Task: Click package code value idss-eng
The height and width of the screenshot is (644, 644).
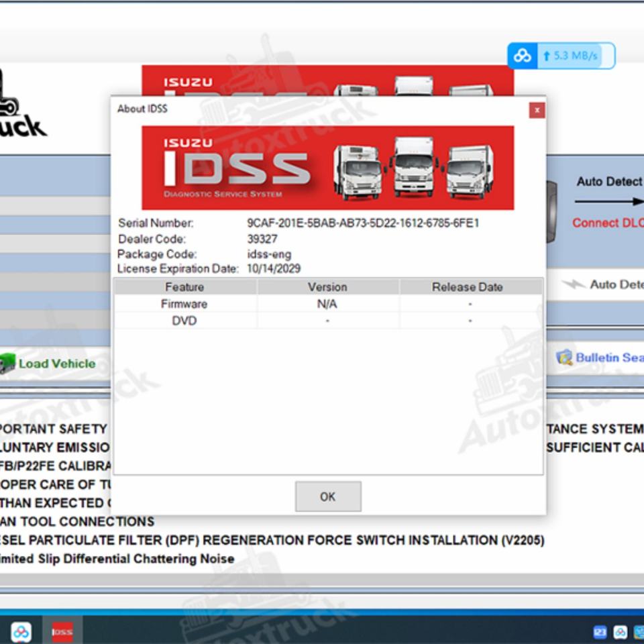Action: [269, 254]
